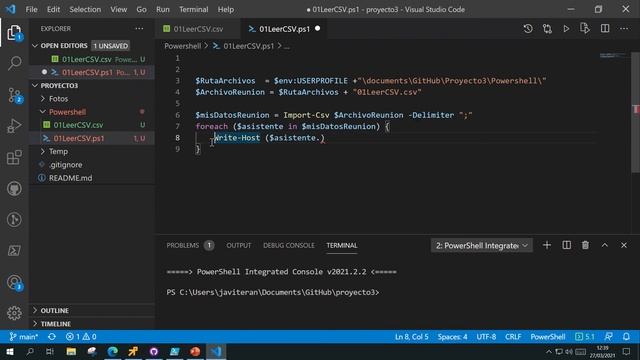The image size is (640, 360).
Task: Click Spaces: 4 indentation setting
Action: (x=452, y=337)
